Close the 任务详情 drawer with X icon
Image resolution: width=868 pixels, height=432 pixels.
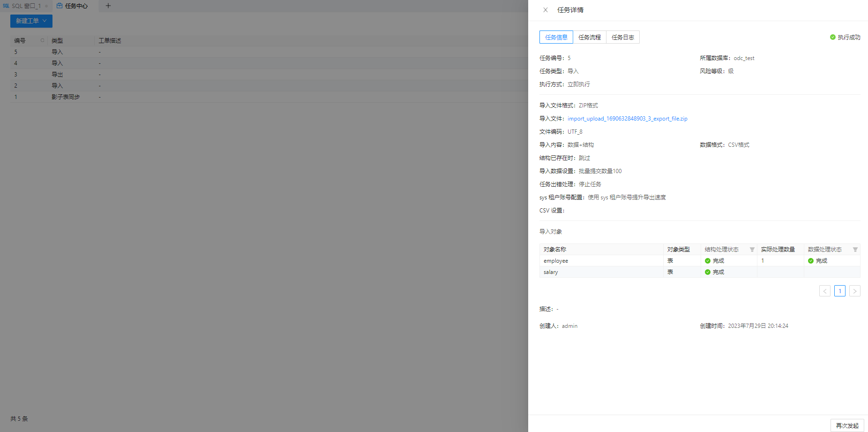546,10
